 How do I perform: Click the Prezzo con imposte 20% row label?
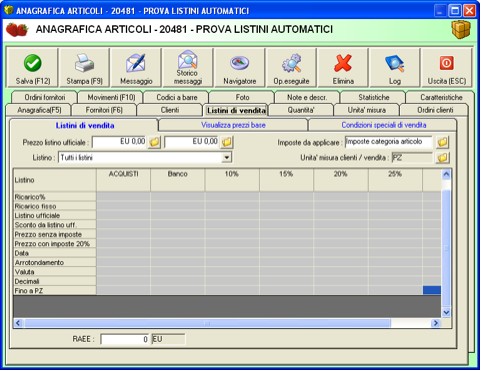(55, 244)
